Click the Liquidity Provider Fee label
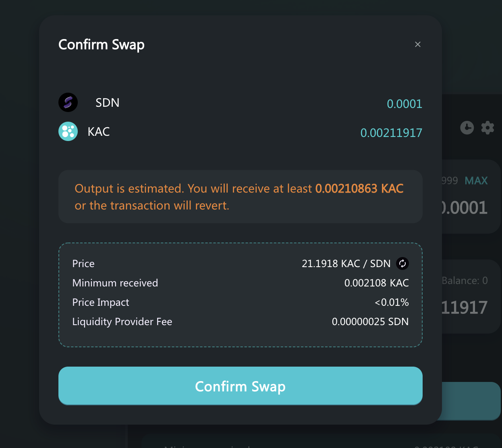 point(122,321)
